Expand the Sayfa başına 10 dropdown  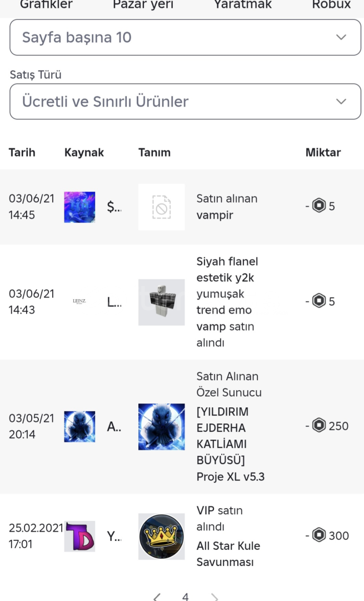(x=185, y=37)
